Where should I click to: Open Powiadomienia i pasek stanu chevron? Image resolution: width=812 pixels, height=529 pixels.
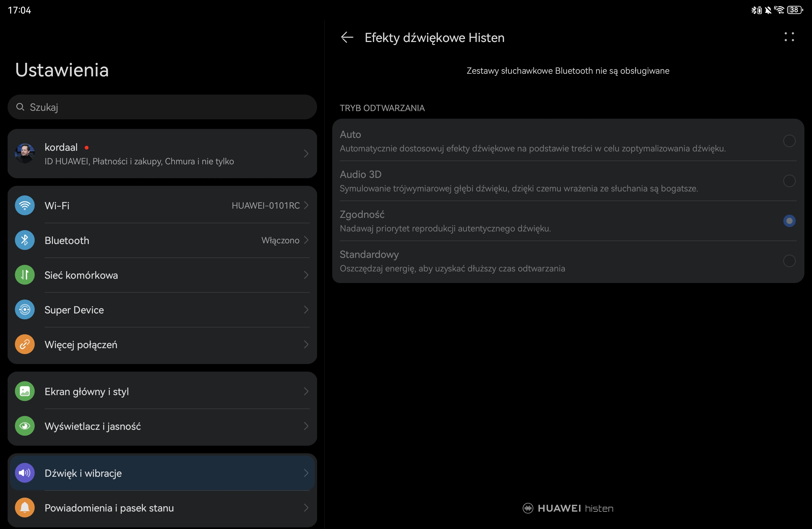(x=306, y=508)
